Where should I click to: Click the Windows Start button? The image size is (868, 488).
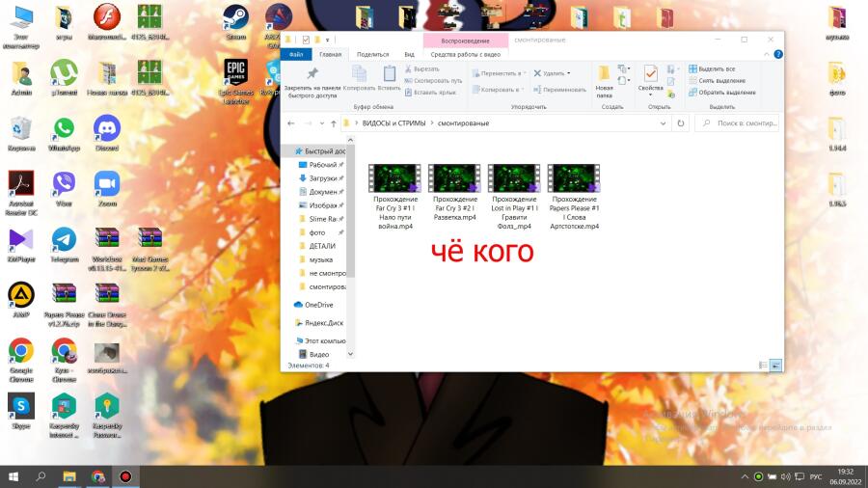tap(14, 476)
